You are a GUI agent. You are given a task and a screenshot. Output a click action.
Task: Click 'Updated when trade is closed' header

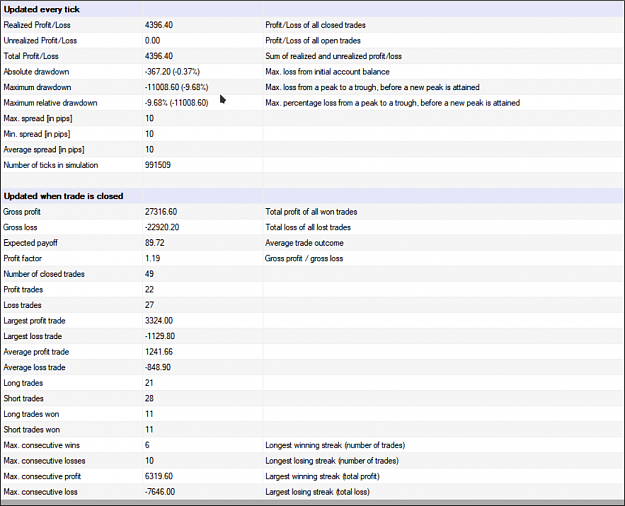pos(63,196)
